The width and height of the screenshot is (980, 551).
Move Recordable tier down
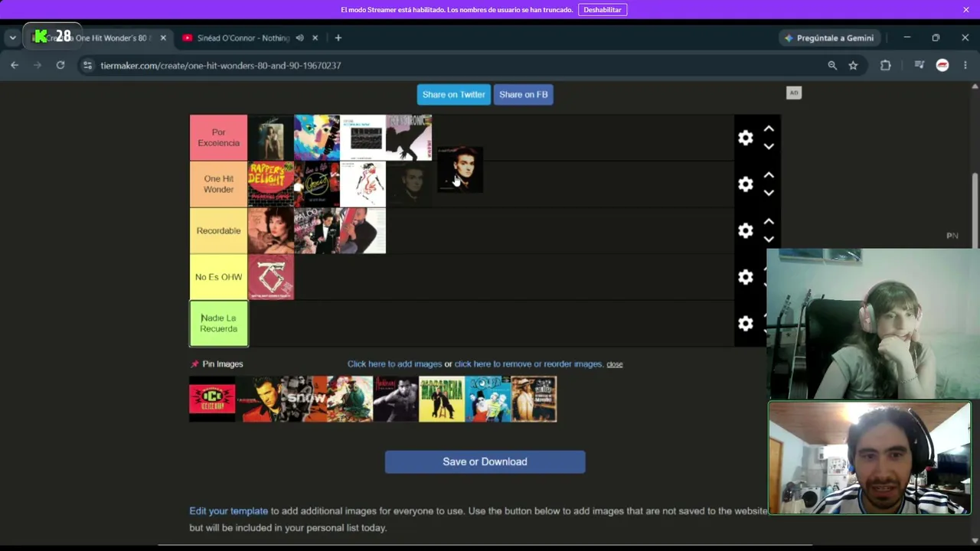pyautogui.click(x=769, y=239)
